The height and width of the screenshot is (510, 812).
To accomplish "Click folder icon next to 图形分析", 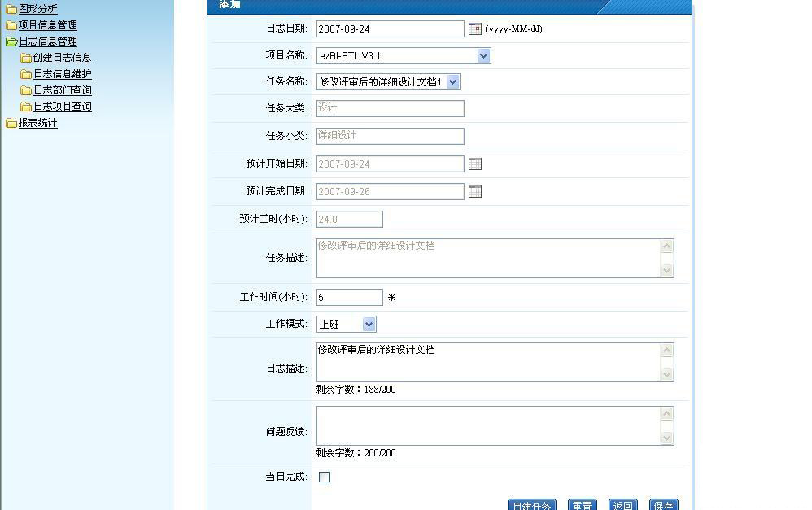I will (x=11, y=9).
